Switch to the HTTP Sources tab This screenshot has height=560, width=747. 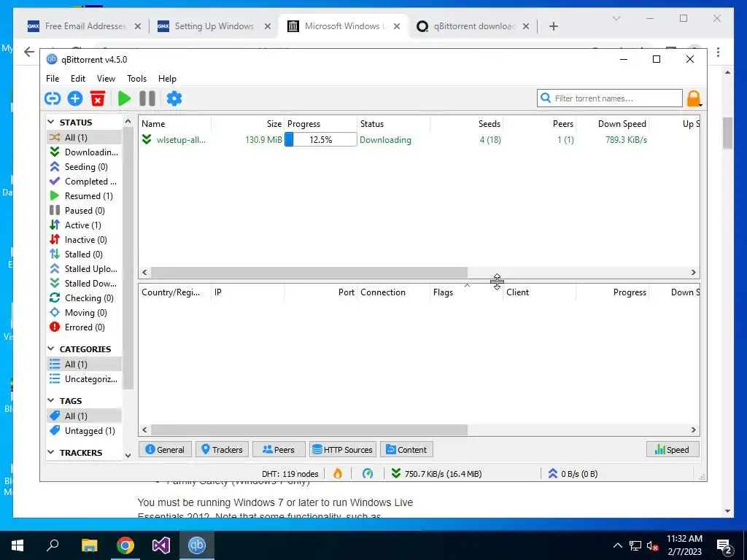click(x=343, y=449)
